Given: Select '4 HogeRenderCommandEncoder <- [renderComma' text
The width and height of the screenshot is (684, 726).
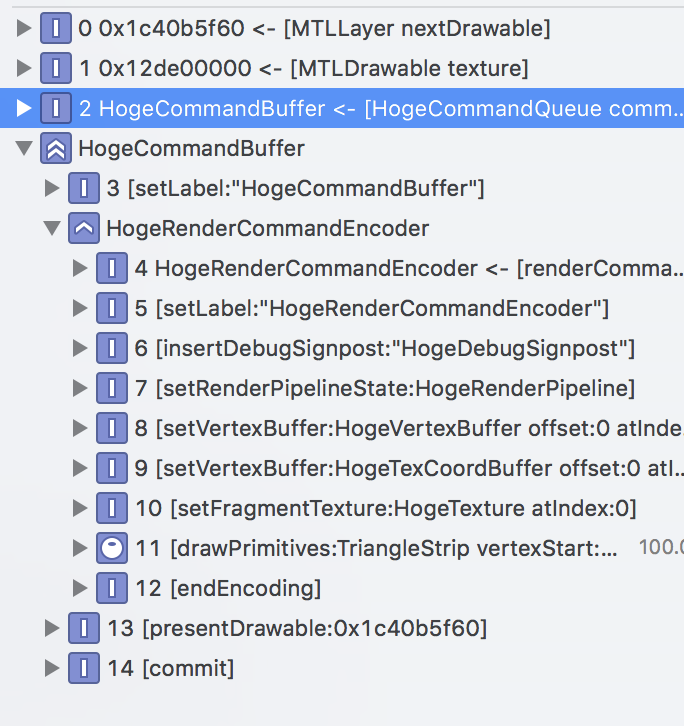Looking at the screenshot, I should (409, 269).
